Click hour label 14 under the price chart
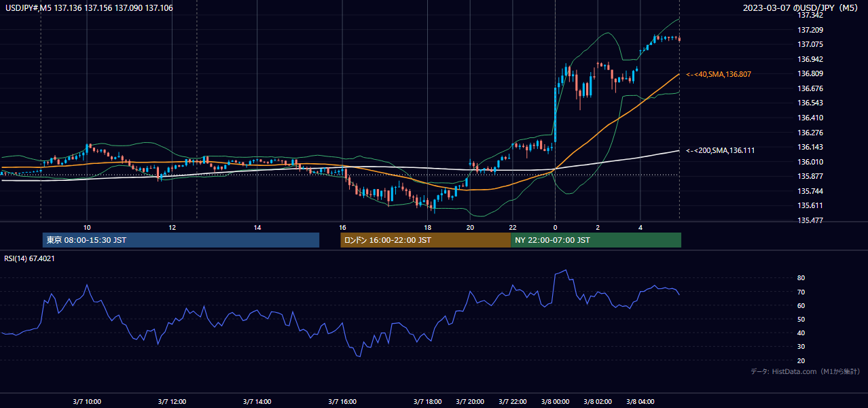 point(257,228)
